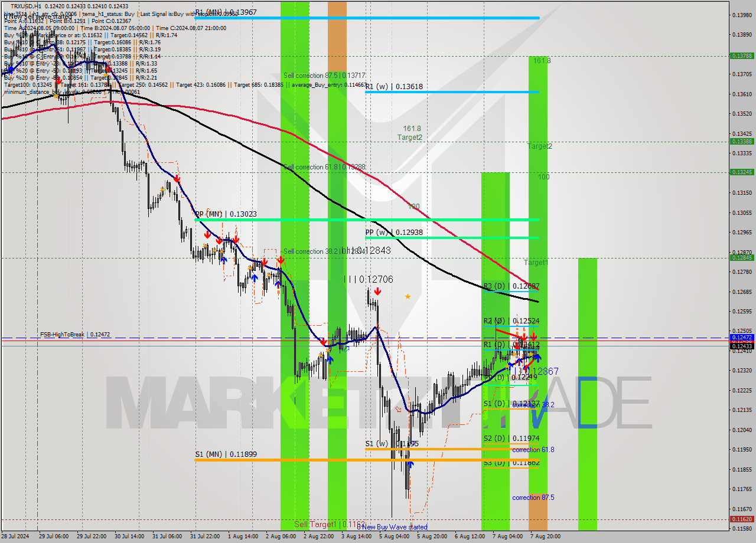This screenshot has width=756, height=543.
Task: Click the 0.11950 price scale value
Action: point(742,449)
